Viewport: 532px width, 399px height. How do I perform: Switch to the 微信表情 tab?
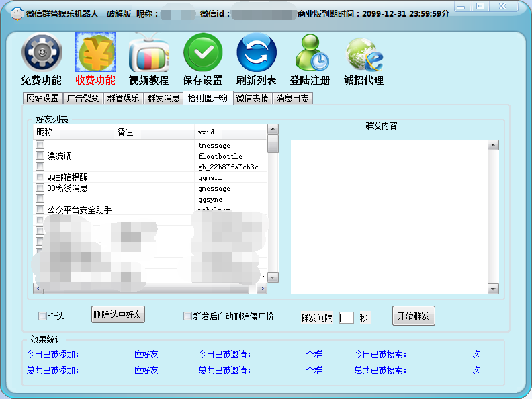253,98
